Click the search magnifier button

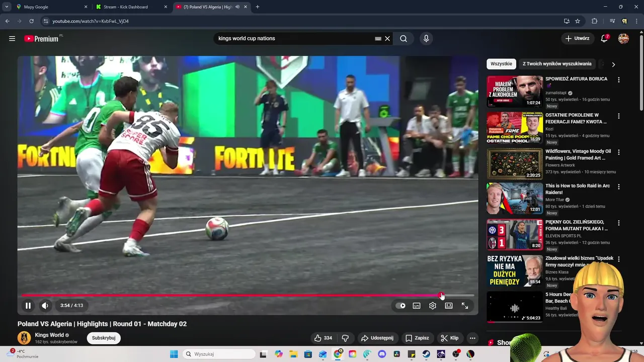pos(404,39)
